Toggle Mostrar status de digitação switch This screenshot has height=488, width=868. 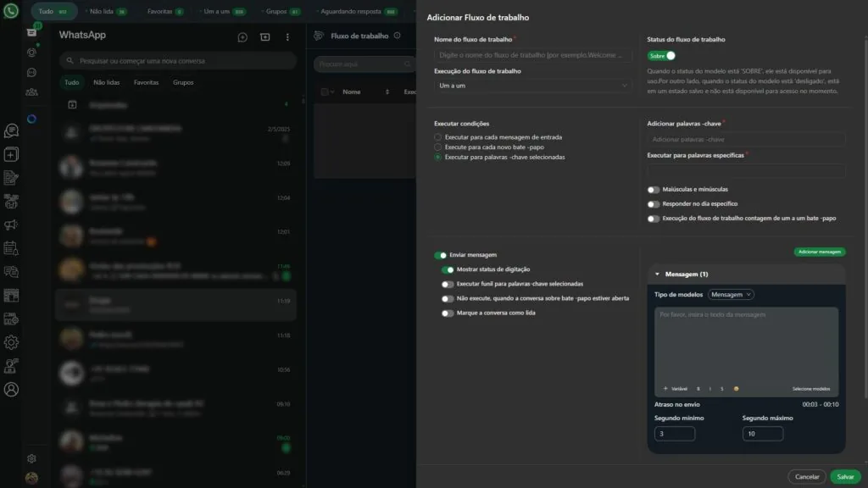tap(448, 269)
